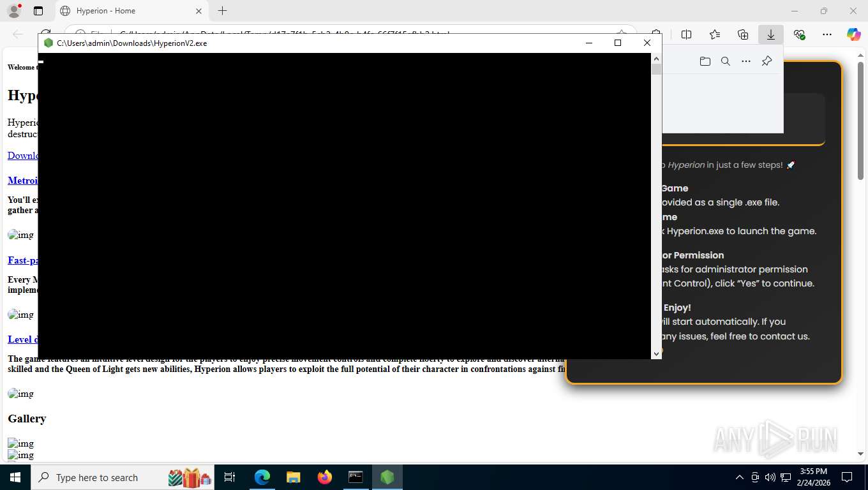Open File Explorer from taskbar
The image size is (868, 490).
pyautogui.click(x=293, y=477)
